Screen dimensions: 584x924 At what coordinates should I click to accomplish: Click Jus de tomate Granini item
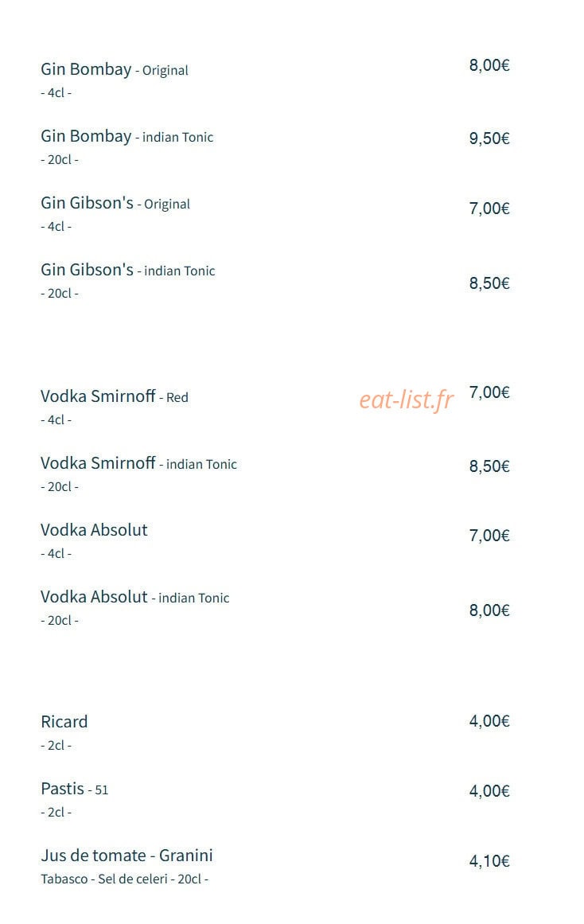[x=127, y=856]
